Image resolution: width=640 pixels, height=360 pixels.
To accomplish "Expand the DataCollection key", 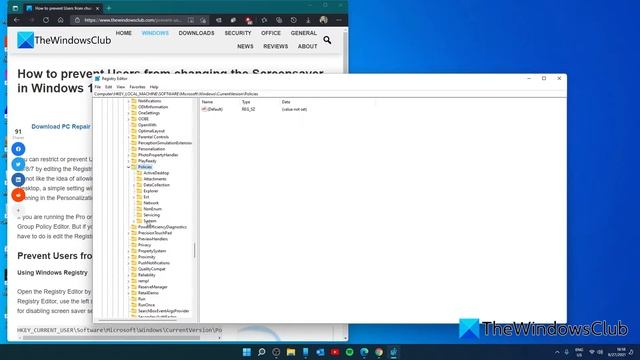I will pyautogui.click(x=134, y=185).
